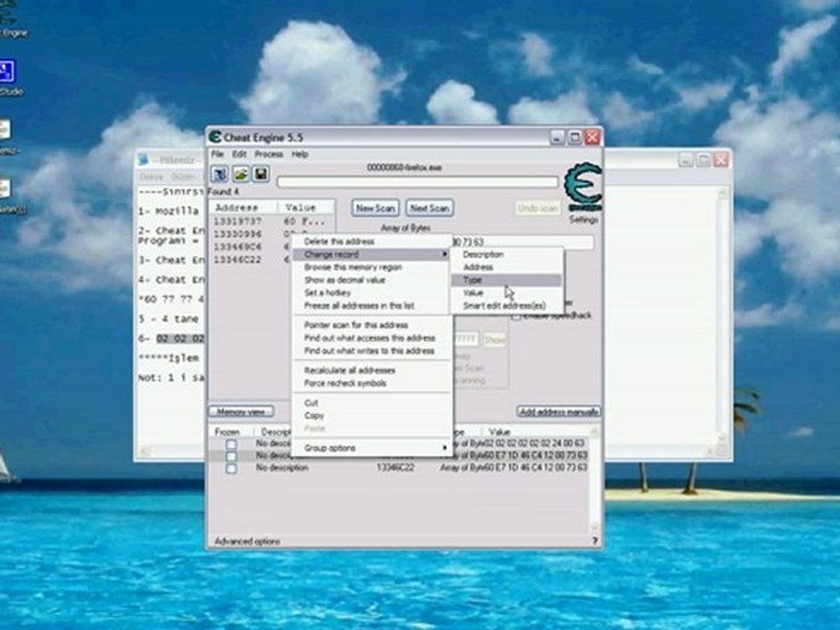Open Advanced options
Screen dimensions: 840x630
click(247, 541)
